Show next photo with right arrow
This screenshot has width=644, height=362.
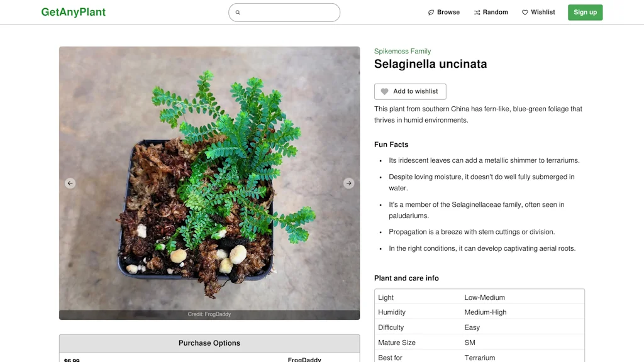349,183
